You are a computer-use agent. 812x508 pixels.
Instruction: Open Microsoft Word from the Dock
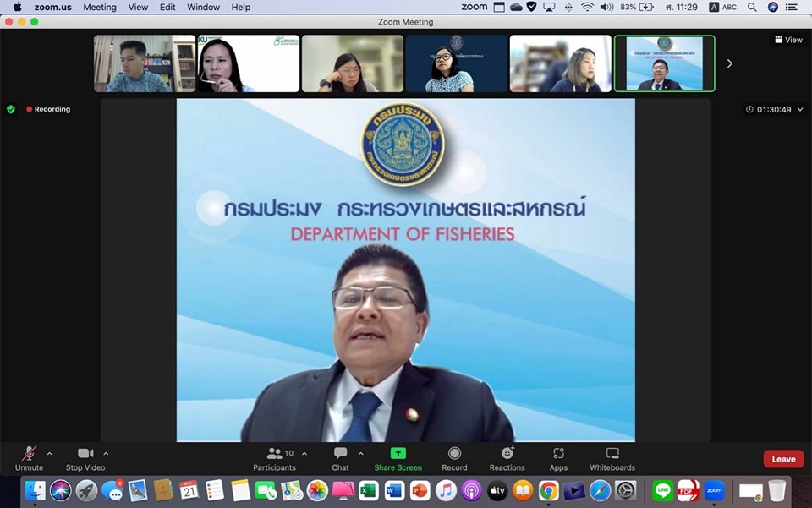point(394,490)
